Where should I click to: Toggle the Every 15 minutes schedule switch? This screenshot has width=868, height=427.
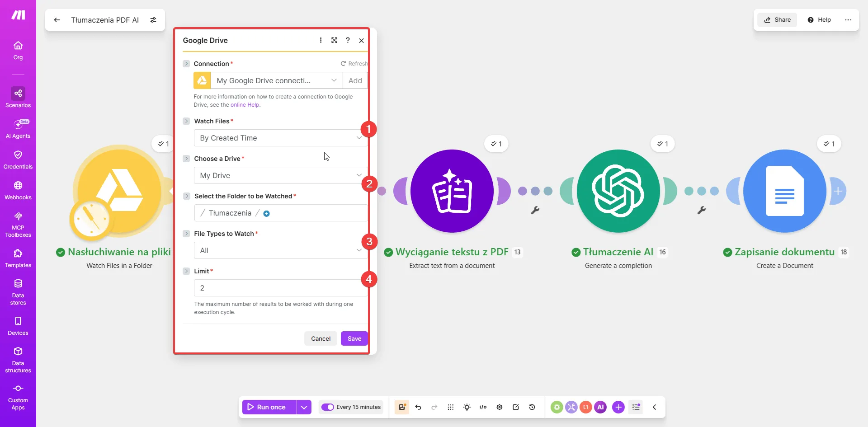[x=328, y=407]
